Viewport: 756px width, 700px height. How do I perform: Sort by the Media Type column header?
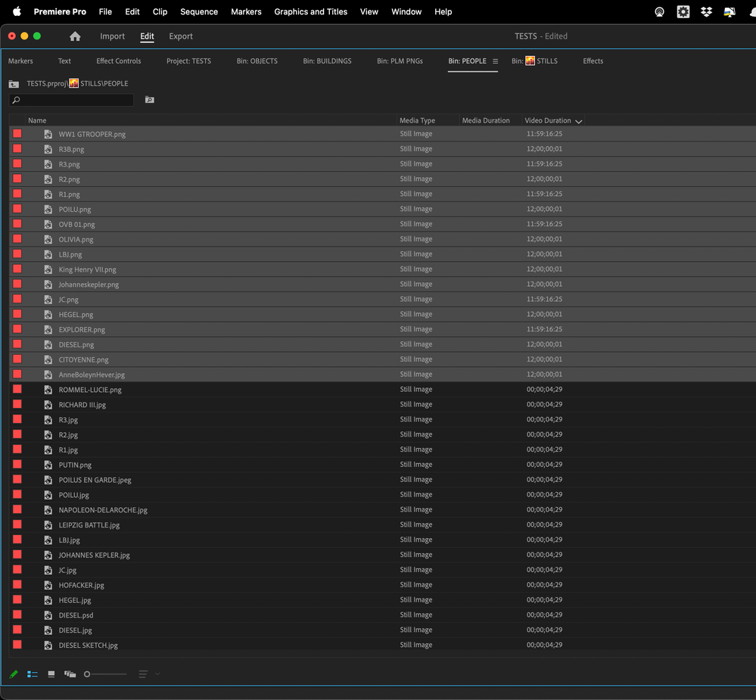[417, 120]
